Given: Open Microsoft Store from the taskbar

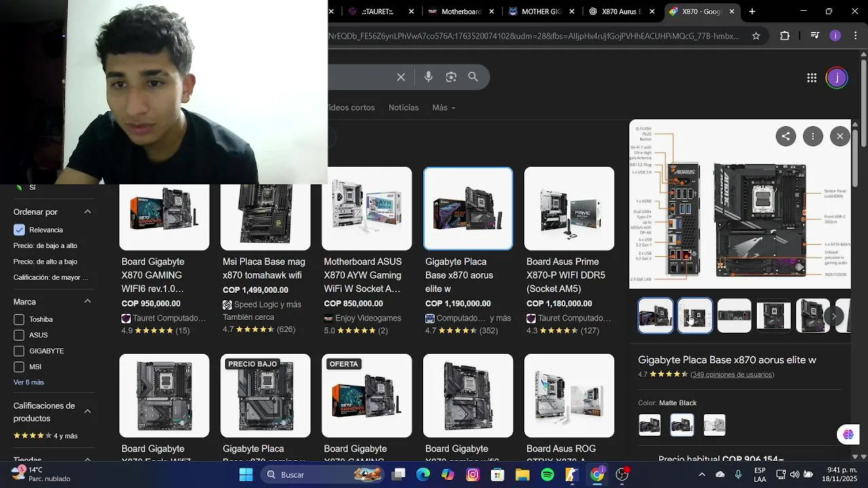Looking at the screenshot, I should click(498, 474).
